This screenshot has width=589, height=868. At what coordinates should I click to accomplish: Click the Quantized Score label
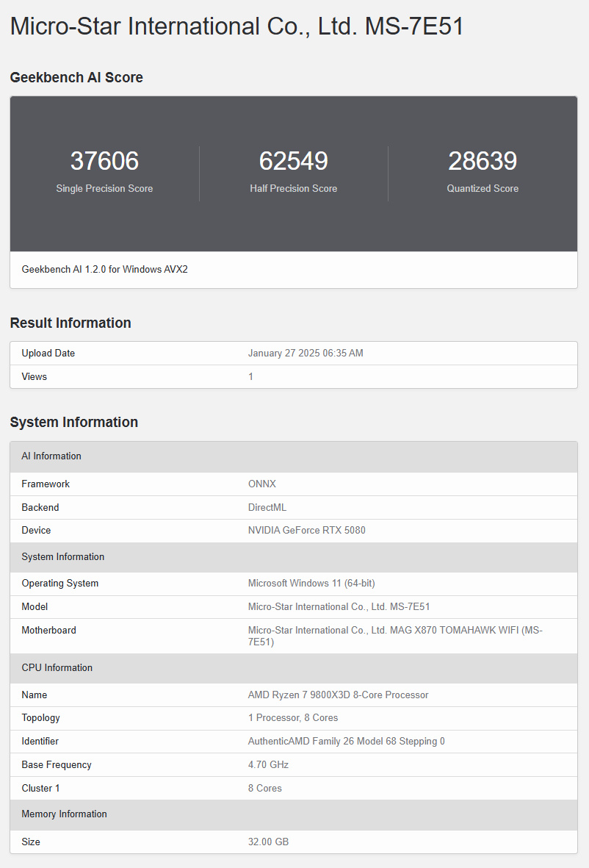(483, 188)
